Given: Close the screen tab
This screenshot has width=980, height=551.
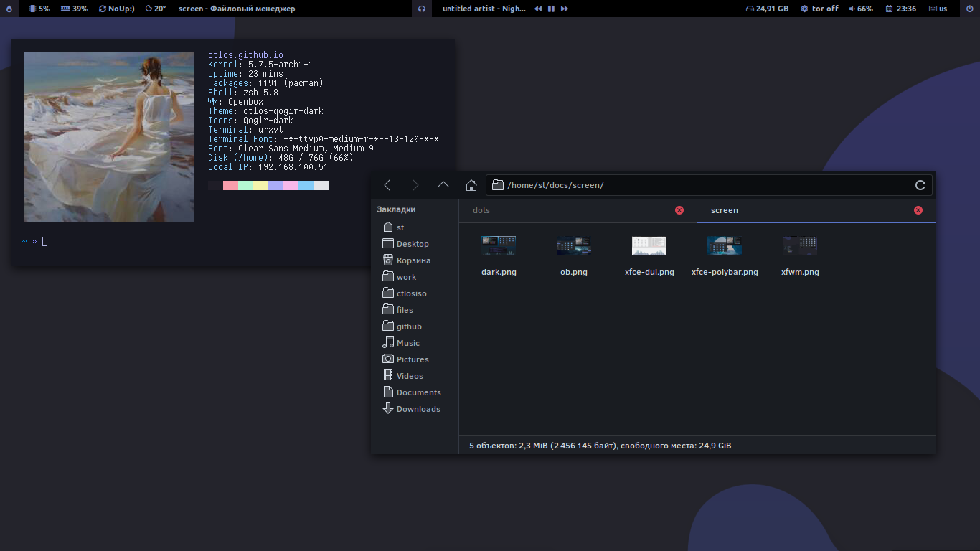Looking at the screenshot, I should 918,210.
